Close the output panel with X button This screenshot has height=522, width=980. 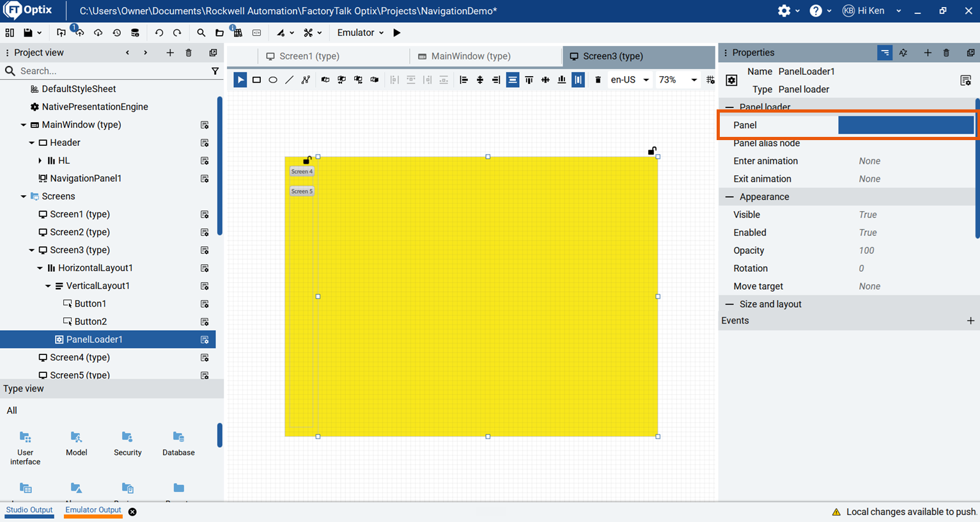[132, 512]
